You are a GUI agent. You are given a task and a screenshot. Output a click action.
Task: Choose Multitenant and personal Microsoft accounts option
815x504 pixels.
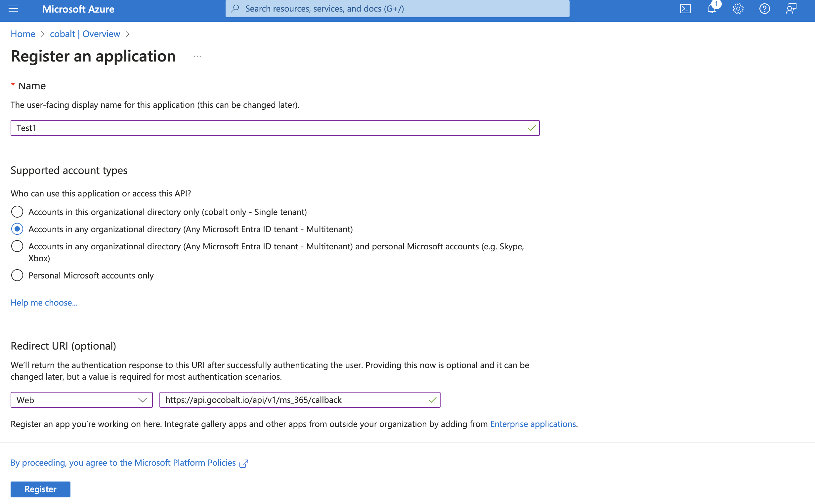tap(17, 246)
